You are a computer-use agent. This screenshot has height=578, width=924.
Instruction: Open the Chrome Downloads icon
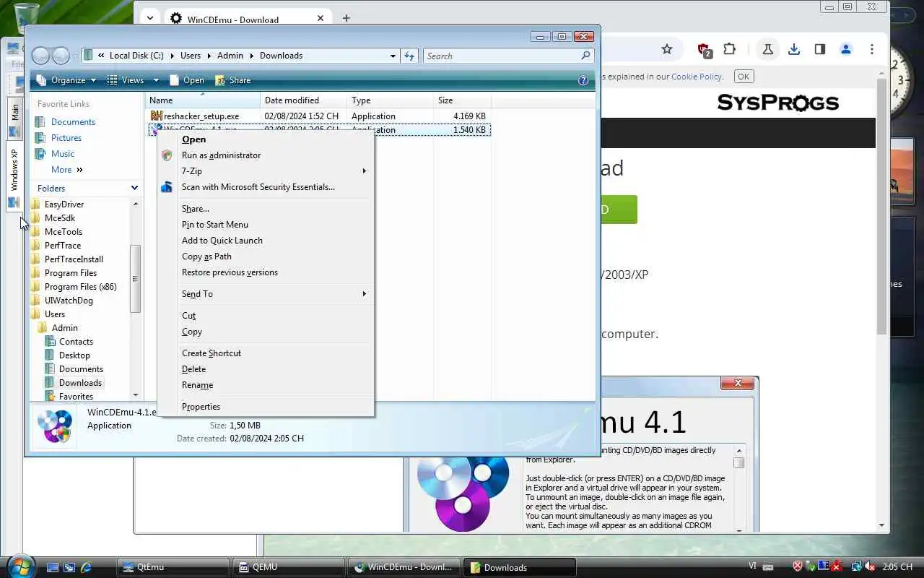tap(793, 49)
